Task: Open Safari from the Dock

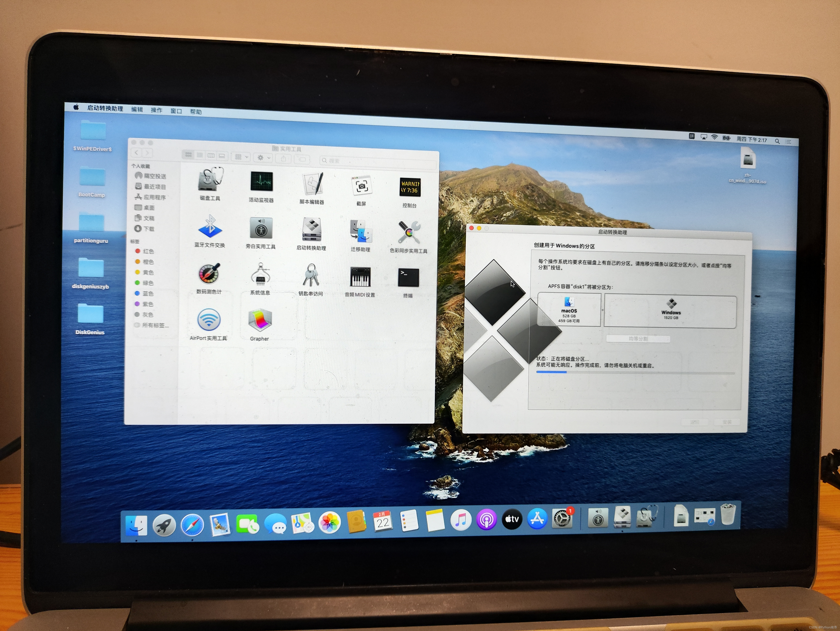Action: coord(192,525)
